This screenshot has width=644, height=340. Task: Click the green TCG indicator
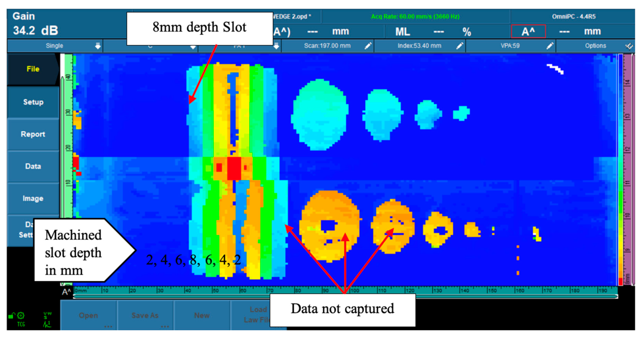click(21, 325)
